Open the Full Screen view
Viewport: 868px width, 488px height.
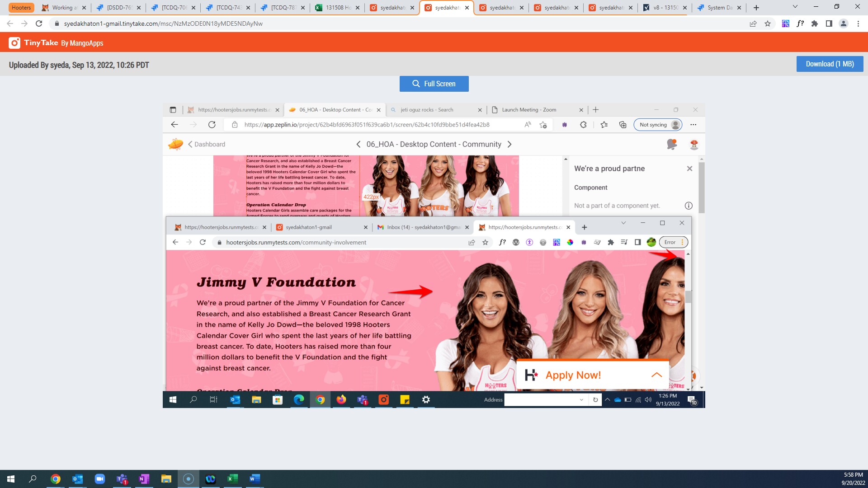click(x=434, y=84)
